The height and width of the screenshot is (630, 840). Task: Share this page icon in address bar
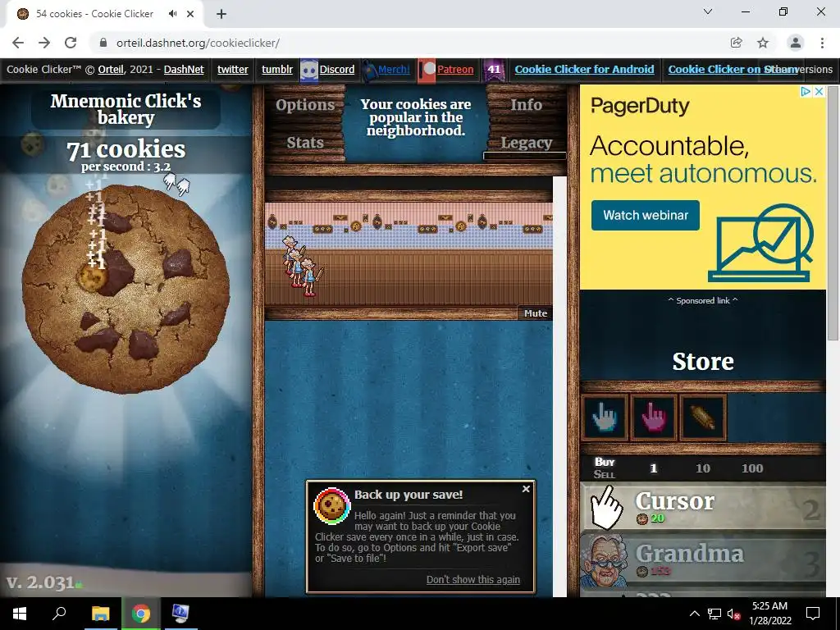736,43
